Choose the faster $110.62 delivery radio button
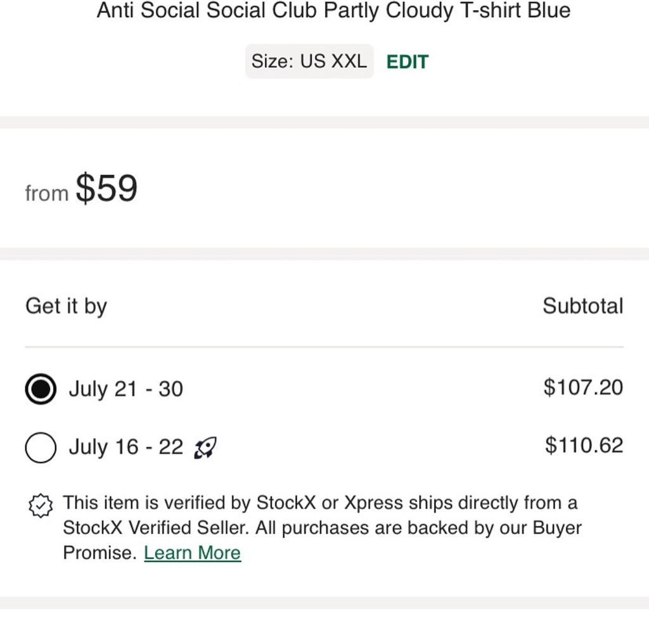 (x=40, y=448)
